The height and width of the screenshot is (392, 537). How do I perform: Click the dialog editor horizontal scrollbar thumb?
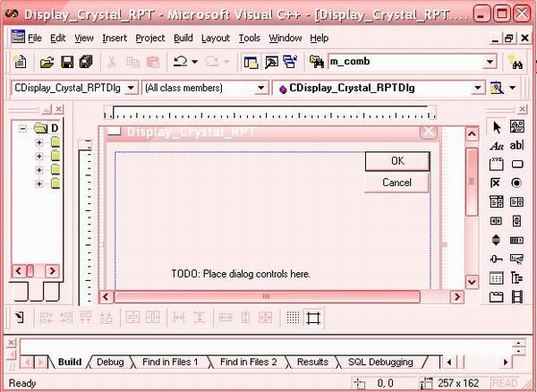[x=267, y=297]
